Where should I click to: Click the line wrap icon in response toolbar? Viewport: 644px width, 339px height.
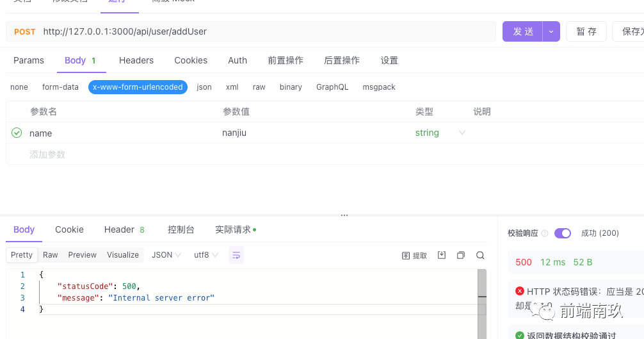[236, 255]
